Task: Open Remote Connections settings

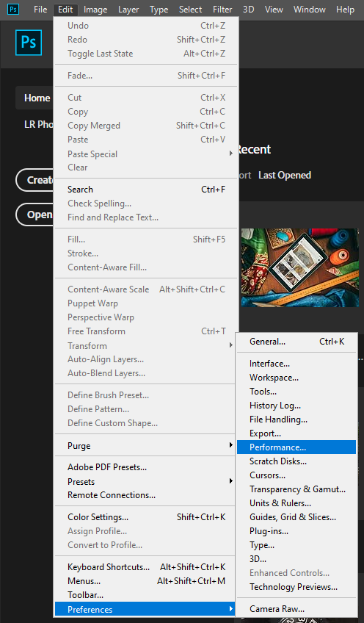Action: click(146, 495)
